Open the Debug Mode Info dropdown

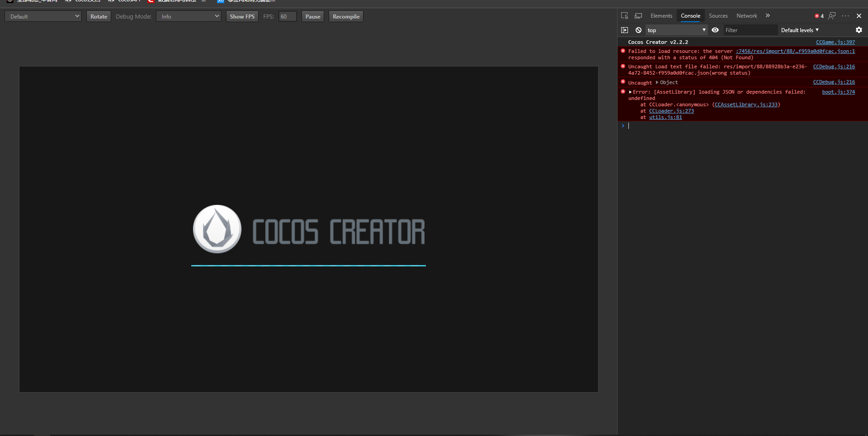tap(189, 17)
